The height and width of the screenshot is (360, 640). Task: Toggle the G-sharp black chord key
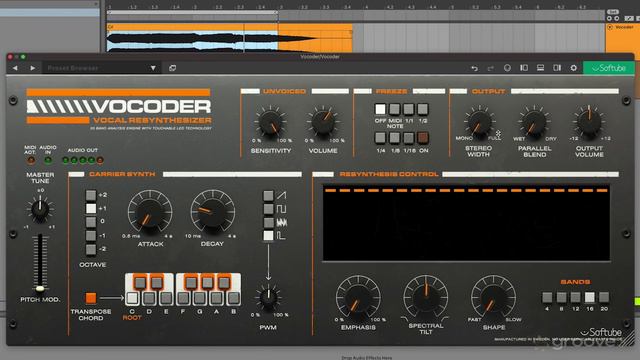point(207,282)
